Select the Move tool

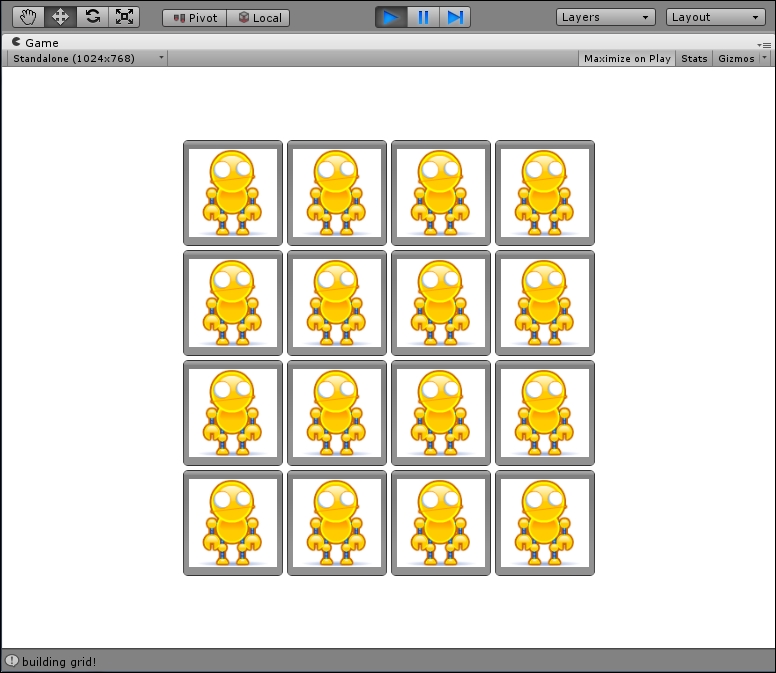(x=60, y=17)
